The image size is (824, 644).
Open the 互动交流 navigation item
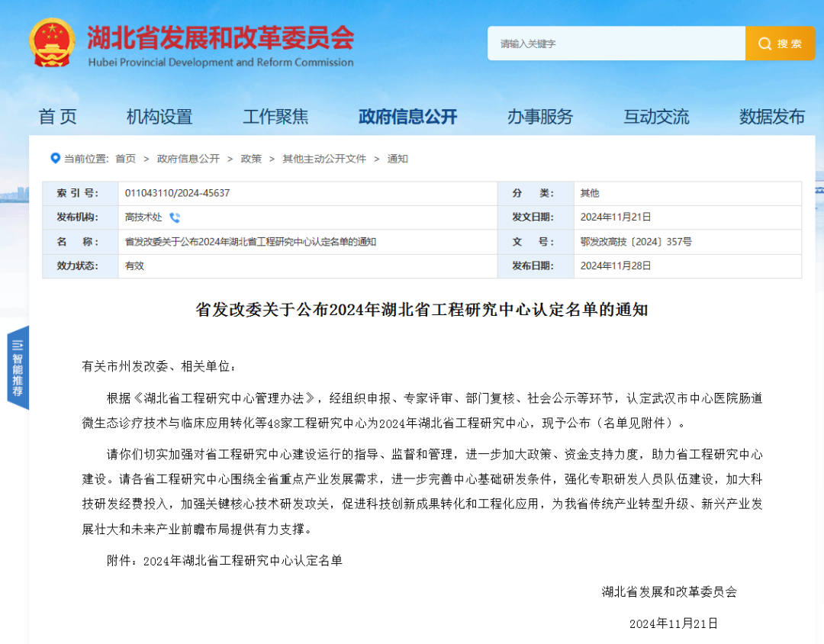click(656, 116)
